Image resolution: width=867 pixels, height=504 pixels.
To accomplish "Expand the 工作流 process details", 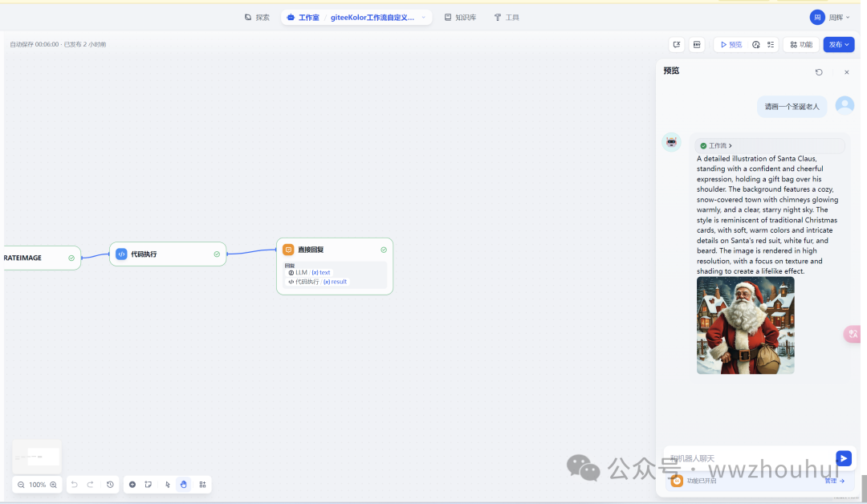I will click(716, 146).
